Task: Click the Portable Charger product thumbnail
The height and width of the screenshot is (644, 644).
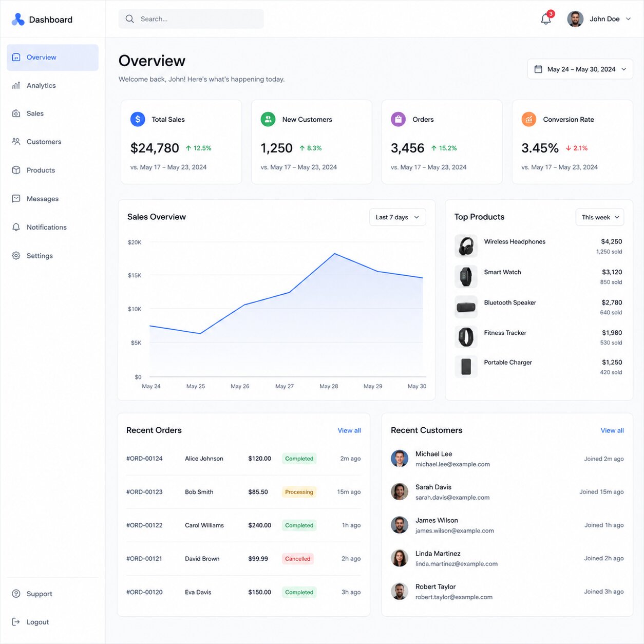Action: tap(466, 367)
